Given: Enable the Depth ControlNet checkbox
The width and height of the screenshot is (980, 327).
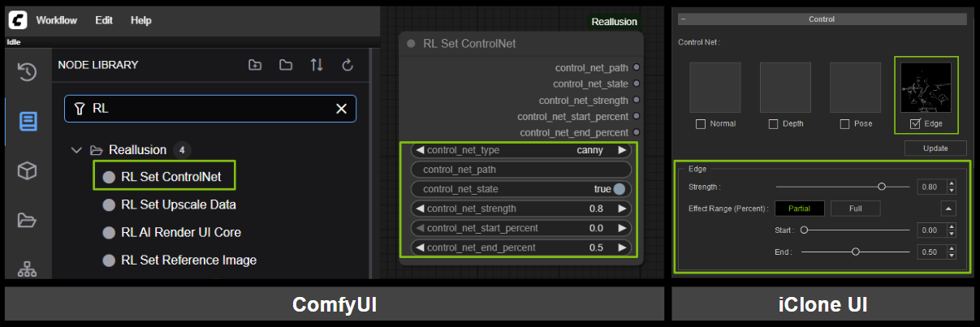Looking at the screenshot, I should (x=773, y=124).
